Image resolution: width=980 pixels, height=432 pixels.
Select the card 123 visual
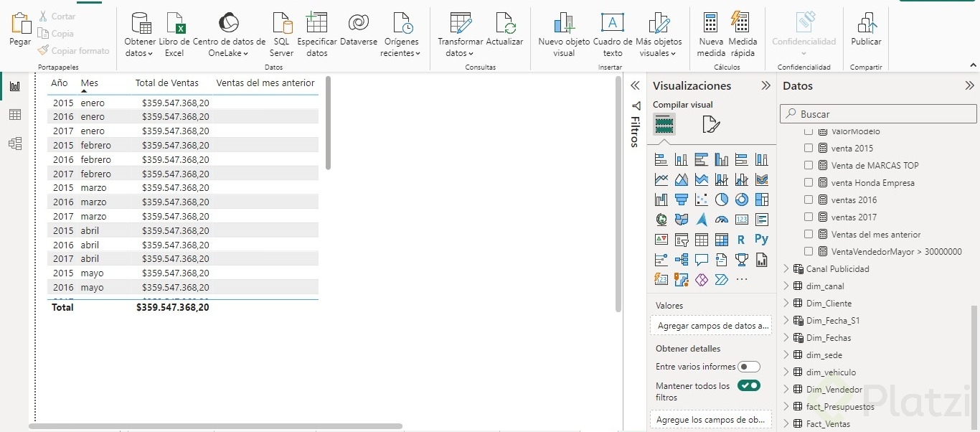742,220
